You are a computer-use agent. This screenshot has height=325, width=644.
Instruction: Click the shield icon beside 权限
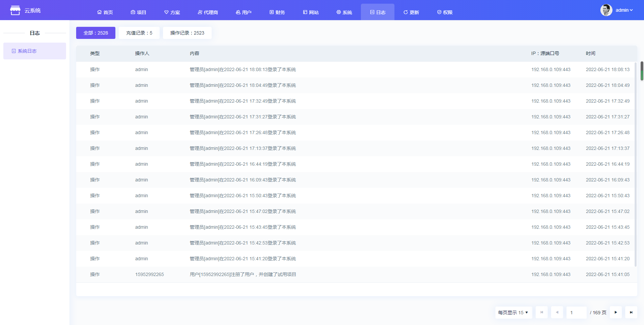pos(439,12)
